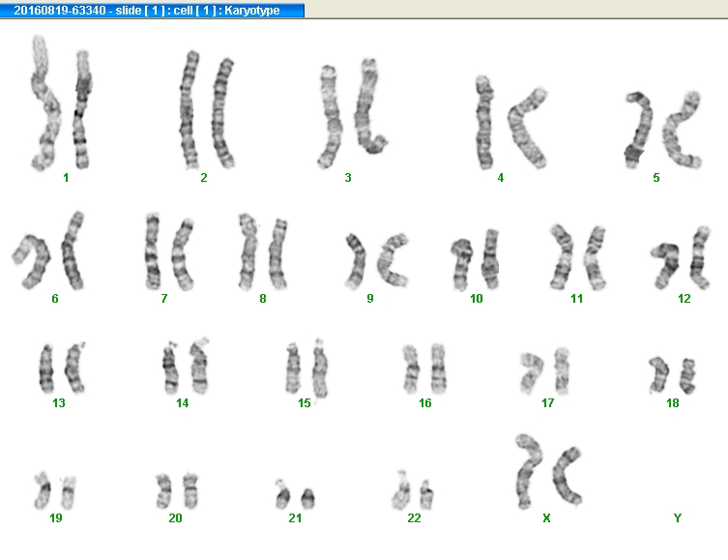Click the green label '22'
Viewport: 728px width, 560px height.
pyautogui.click(x=414, y=518)
